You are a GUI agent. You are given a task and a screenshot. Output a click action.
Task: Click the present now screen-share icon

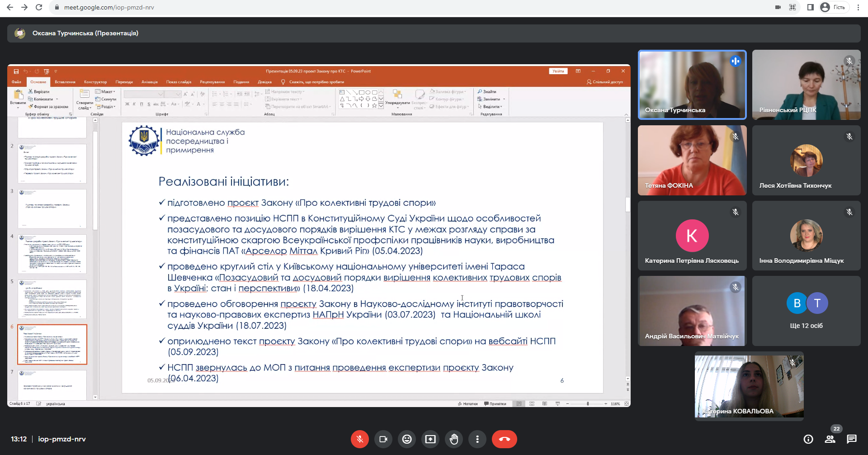[430, 439]
